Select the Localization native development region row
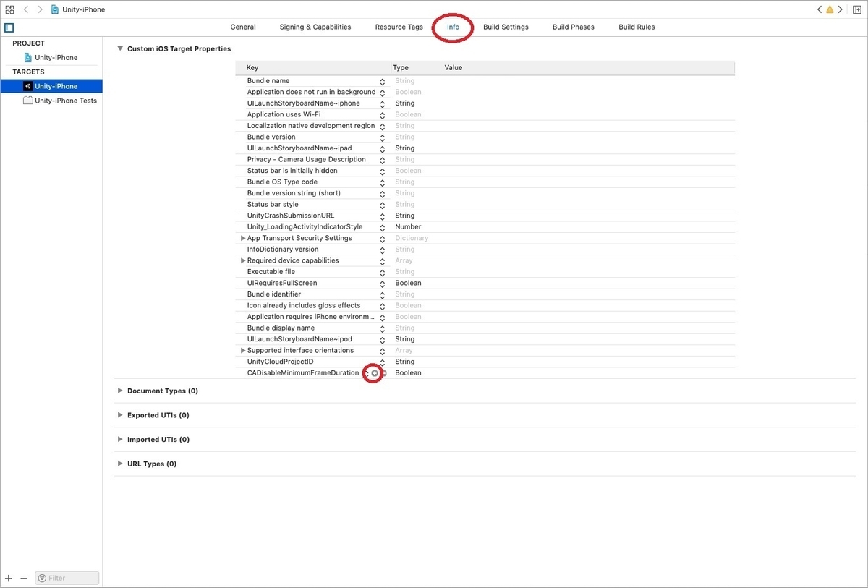Viewport: 868px width, 588px height. pyautogui.click(x=485, y=126)
